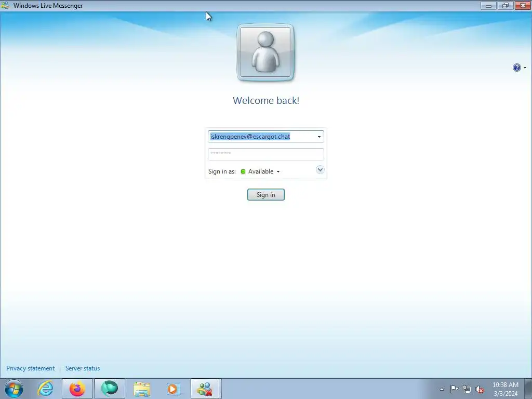Open the Server status link
The width and height of the screenshot is (532, 399).
(x=83, y=368)
